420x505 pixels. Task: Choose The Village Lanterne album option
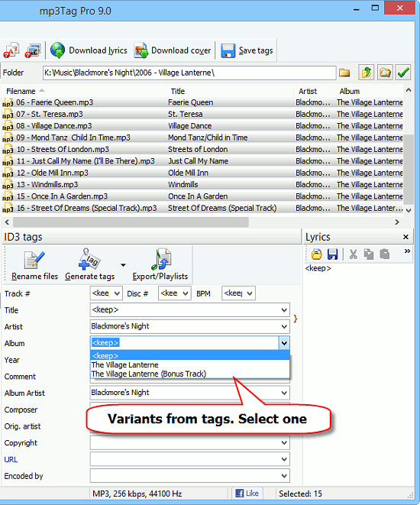coord(190,365)
